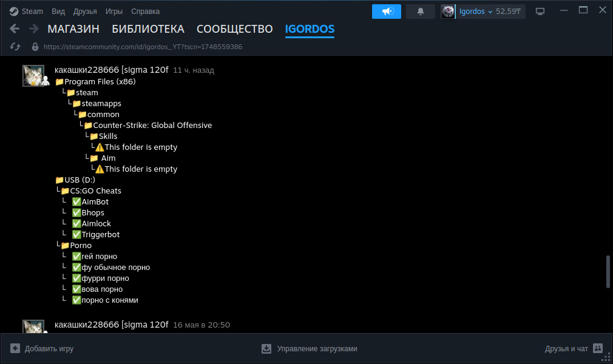Click the 'CS:GO Cheats' folder line

[x=91, y=191]
